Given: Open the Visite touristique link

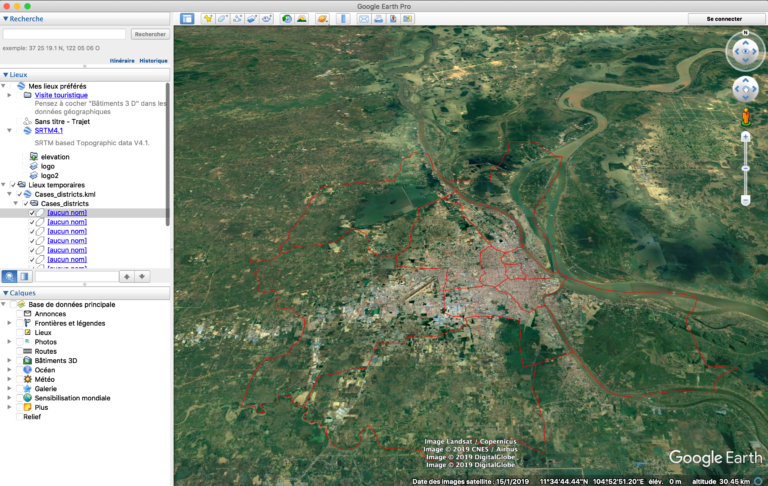Looking at the screenshot, I should click(x=61, y=95).
